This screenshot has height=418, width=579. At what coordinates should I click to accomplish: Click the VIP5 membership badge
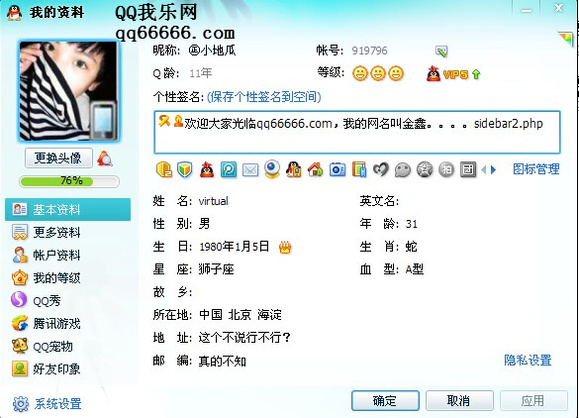pos(453,74)
